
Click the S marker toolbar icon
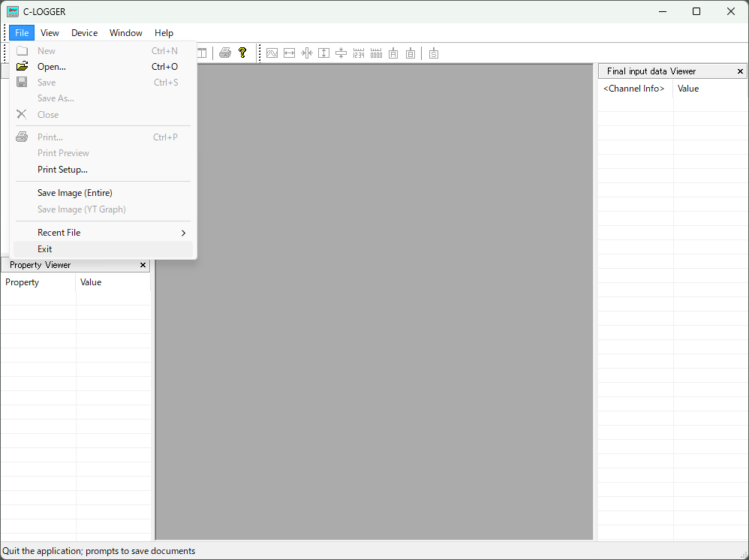point(434,53)
